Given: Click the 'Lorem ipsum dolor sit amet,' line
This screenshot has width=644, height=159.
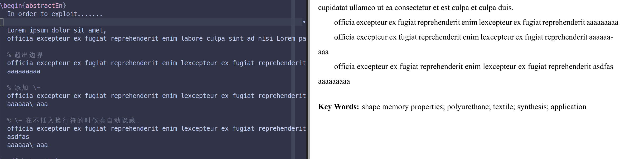Looking at the screenshot, I should pos(57,30).
